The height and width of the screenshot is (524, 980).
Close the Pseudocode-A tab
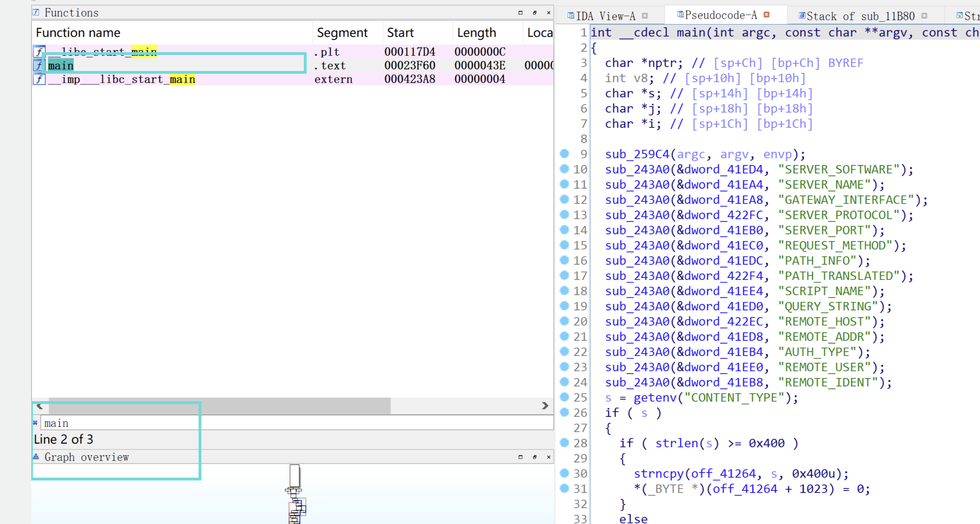click(767, 14)
